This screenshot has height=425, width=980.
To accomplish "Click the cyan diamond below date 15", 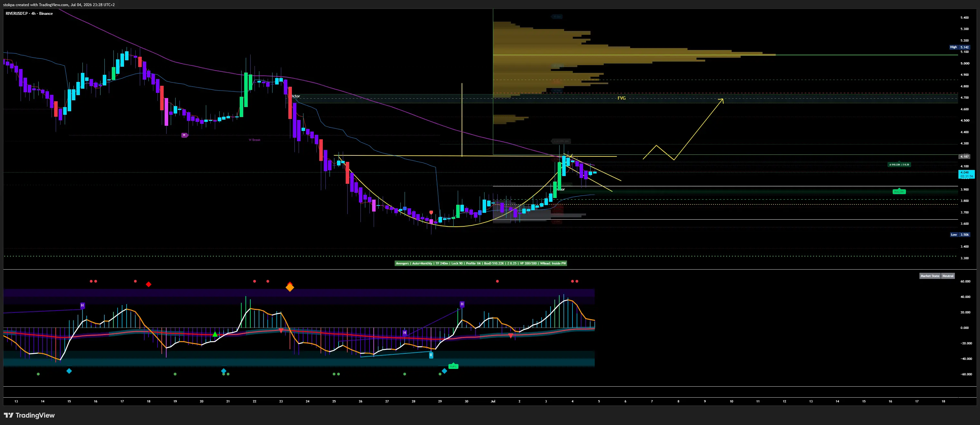I will 69,371.
